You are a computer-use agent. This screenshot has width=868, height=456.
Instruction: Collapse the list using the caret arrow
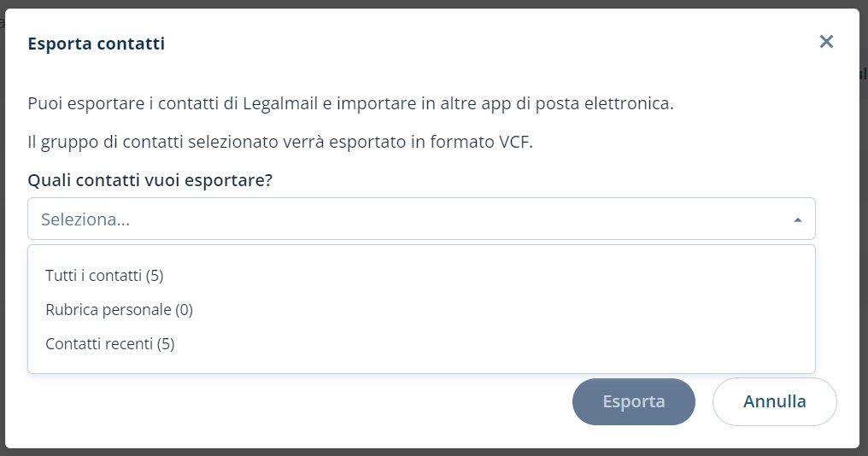pyautogui.click(x=797, y=220)
